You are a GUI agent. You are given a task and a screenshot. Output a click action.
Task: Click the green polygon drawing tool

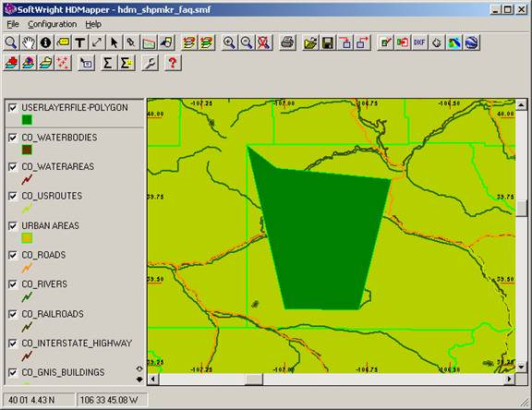pos(149,42)
